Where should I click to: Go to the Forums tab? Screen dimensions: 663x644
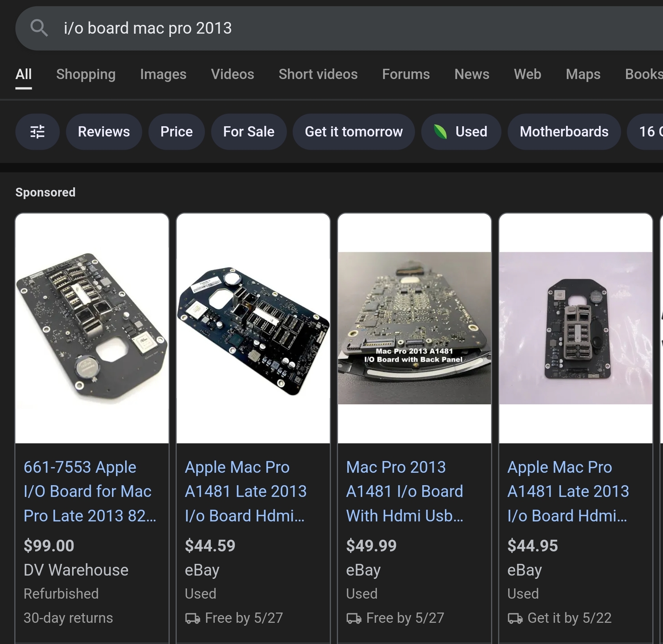(x=406, y=74)
